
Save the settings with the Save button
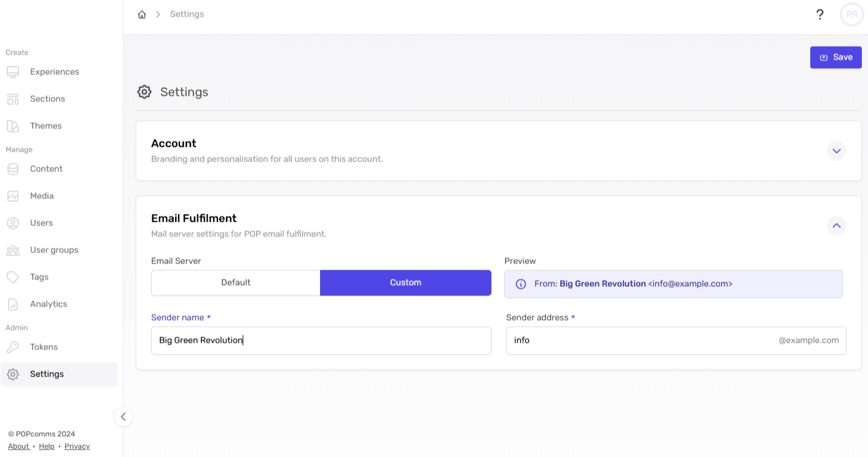[x=836, y=57]
